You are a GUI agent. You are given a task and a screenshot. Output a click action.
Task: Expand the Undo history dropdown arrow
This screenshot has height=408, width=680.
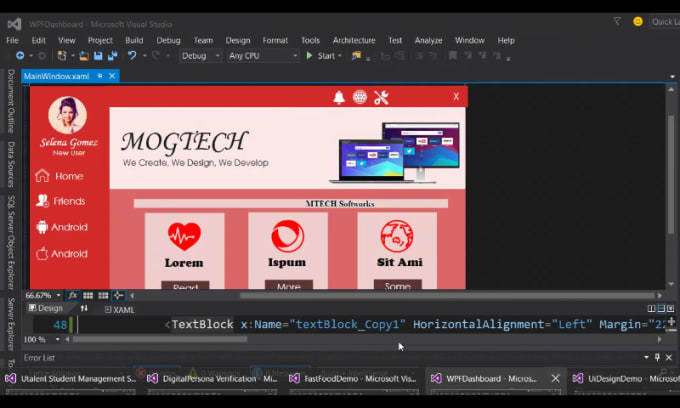pyautogui.click(x=144, y=55)
